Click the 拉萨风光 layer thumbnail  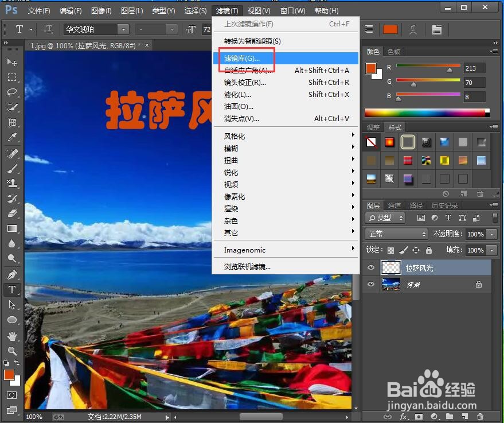coord(391,267)
